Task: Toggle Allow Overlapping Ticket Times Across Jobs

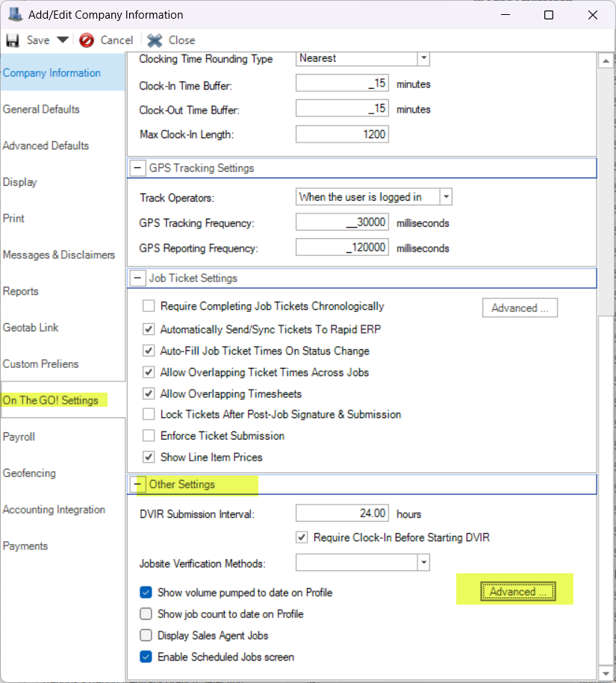Action: 149,372
